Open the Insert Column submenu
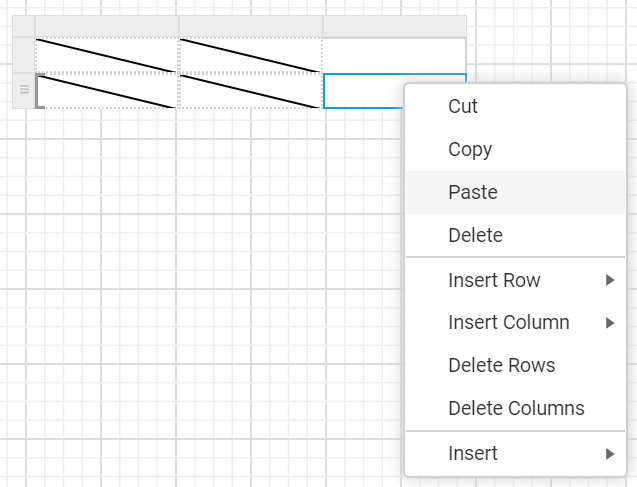Screen dimensions: 637x487 [x=515, y=323]
